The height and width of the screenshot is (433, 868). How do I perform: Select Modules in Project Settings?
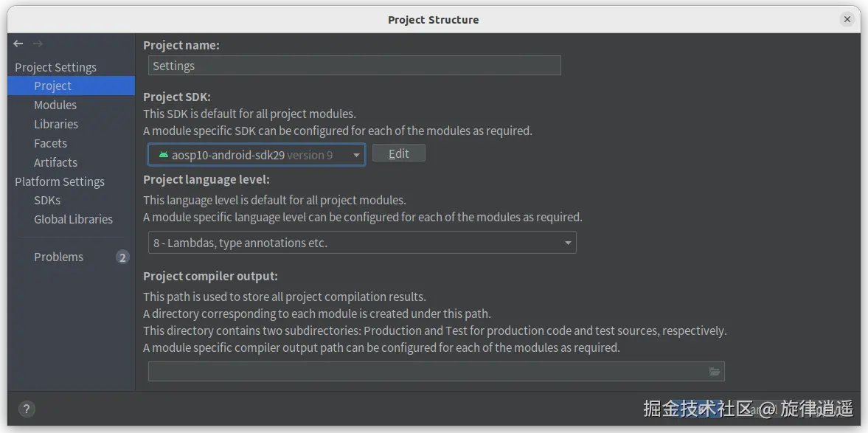[55, 105]
